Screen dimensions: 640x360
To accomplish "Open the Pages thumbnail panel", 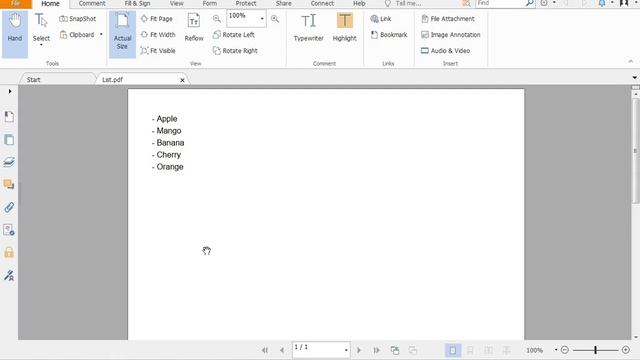I will coord(9,140).
